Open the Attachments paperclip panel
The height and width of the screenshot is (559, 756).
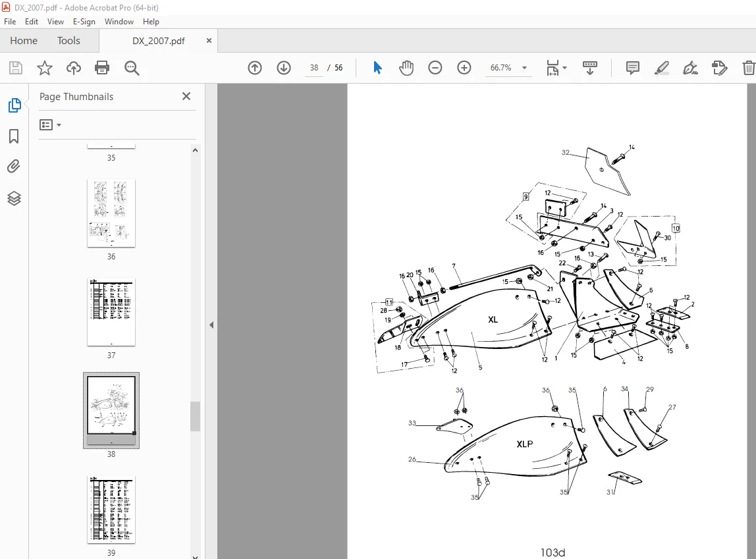click(14, 167)
